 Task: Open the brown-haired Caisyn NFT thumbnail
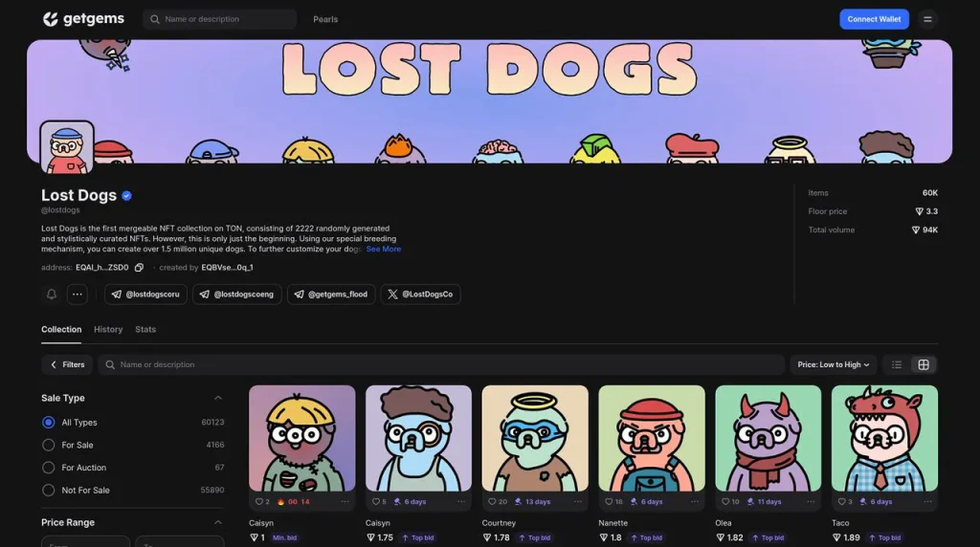(419, 438)
